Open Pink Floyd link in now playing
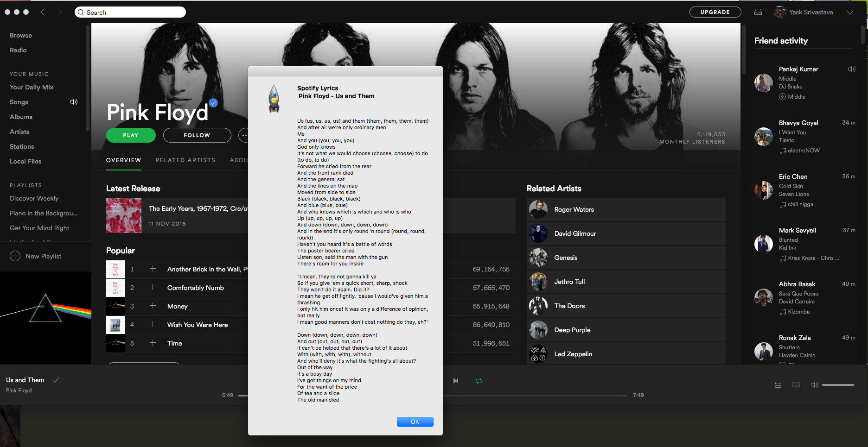The width and height of the screenshot is (868, 447). coord(19,390)
